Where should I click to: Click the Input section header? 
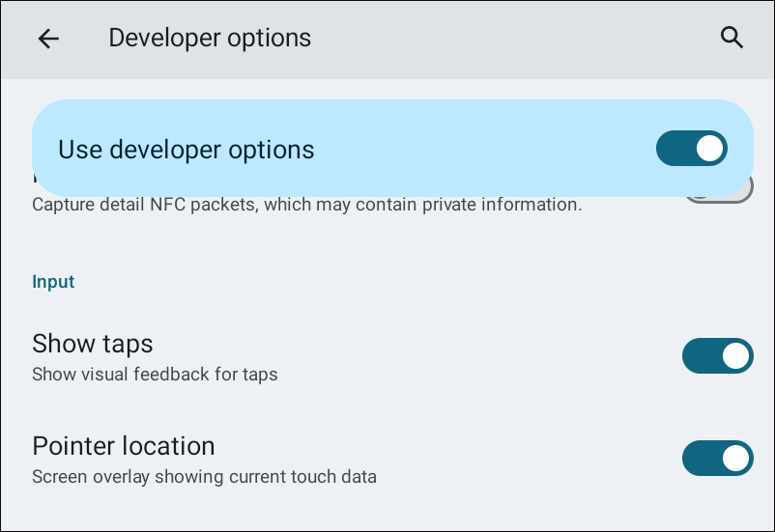pos(54,282)
